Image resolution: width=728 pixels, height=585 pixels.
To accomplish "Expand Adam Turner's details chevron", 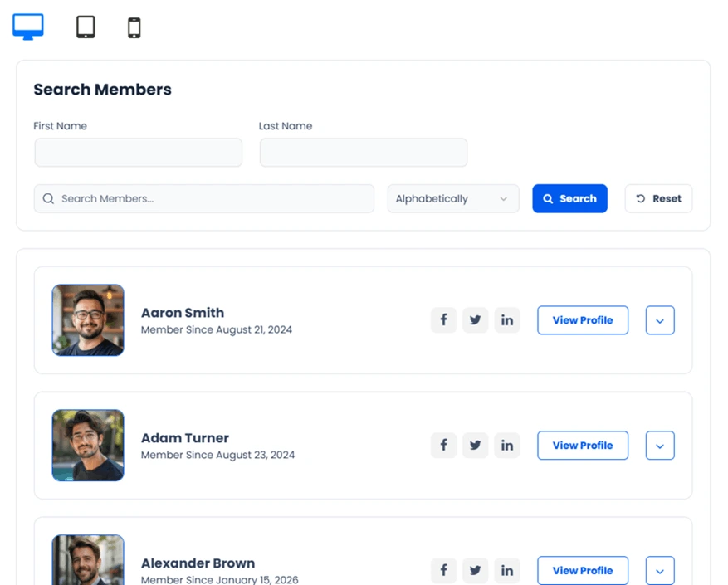I will pyautogui.click(x=660, y=446).
